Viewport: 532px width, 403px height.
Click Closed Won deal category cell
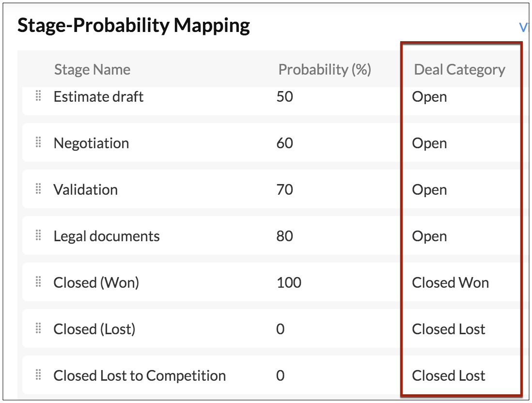click(x=450, y=282)
